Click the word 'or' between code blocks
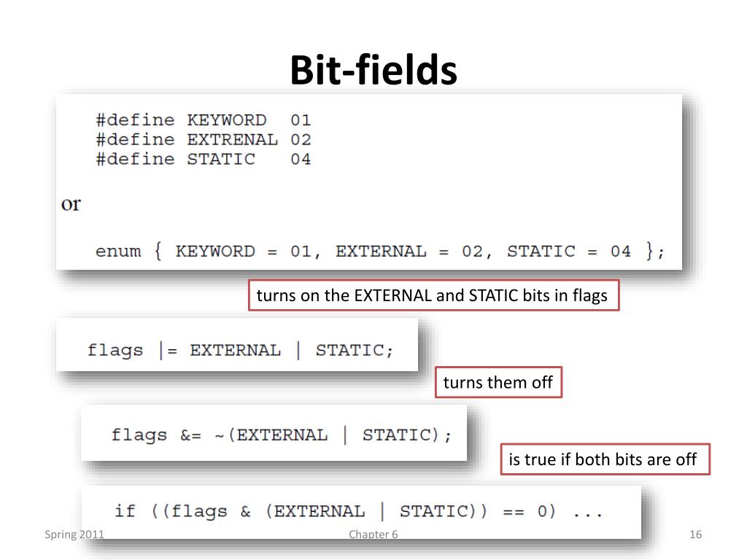Viewport: 747px width, 560px height. 71,204
